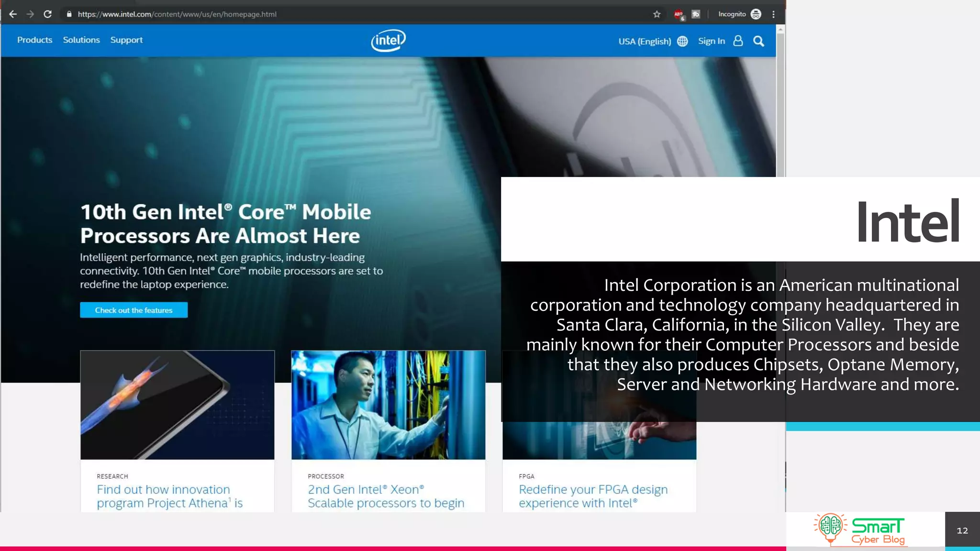This screenshot has width=980, height=551.
Task: Click the browser forward arrow
Action: click(x=30, y=14)
